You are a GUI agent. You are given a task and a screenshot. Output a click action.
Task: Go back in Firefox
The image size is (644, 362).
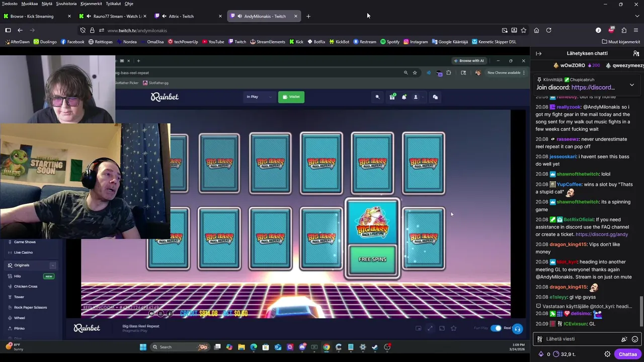click(20, 30)
